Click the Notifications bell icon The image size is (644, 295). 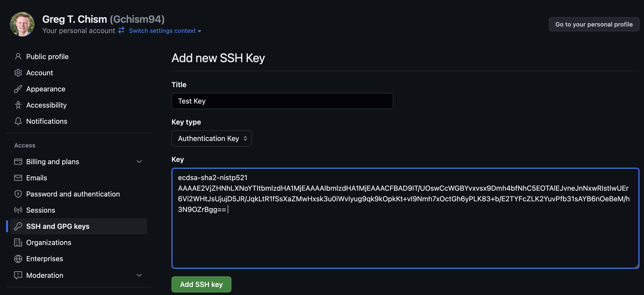tap(18, 121)
